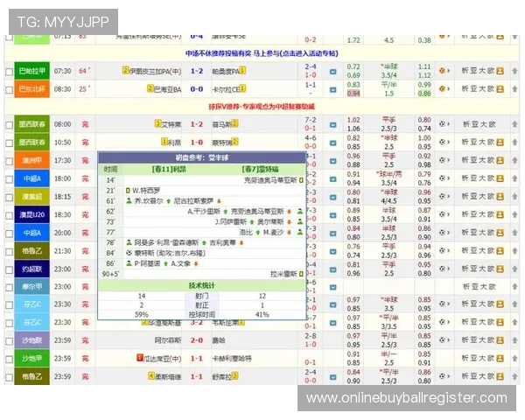525x420 pixels.
Task: Open live TV icon in 巴东北杯 row
Action: coord(332,89)
